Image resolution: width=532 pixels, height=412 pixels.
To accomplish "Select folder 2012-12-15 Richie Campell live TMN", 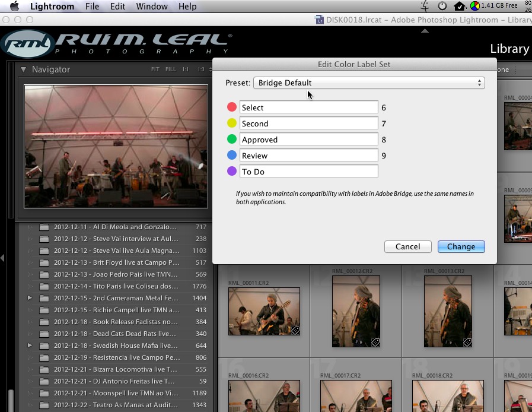I will [x=116, y=310].
